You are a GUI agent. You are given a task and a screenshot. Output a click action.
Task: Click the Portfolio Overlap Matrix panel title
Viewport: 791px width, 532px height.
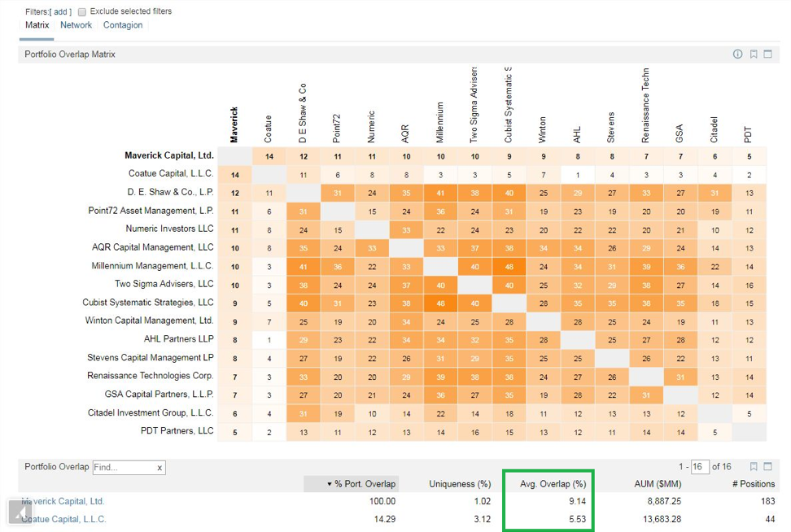[70, 54]
